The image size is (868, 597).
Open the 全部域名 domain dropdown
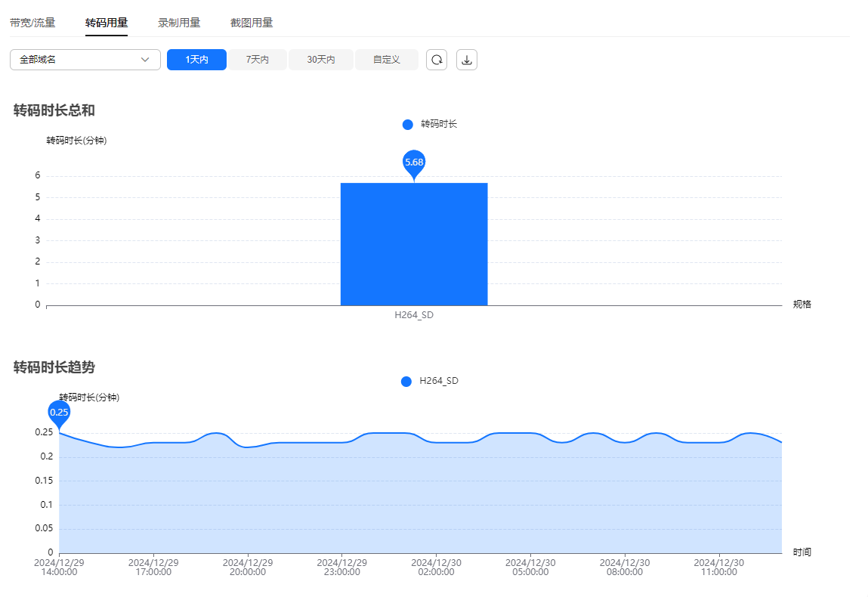(85, 60)
